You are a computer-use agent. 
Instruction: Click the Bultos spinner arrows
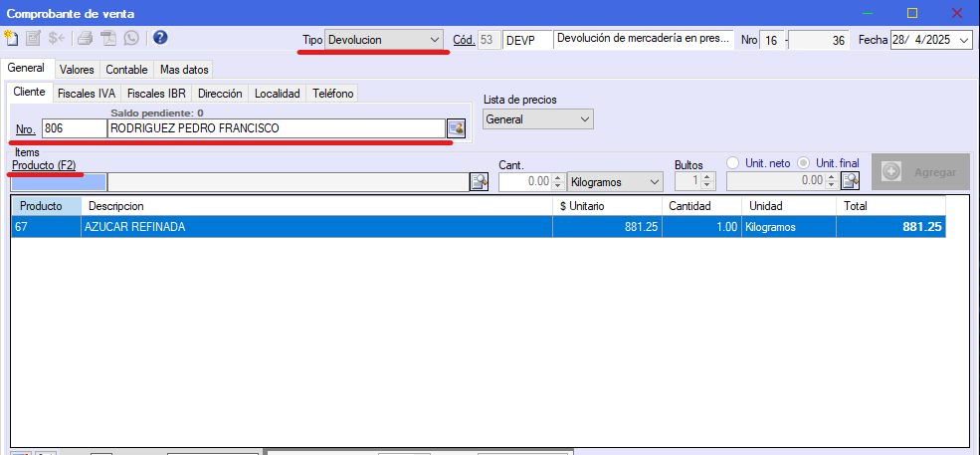707,181
